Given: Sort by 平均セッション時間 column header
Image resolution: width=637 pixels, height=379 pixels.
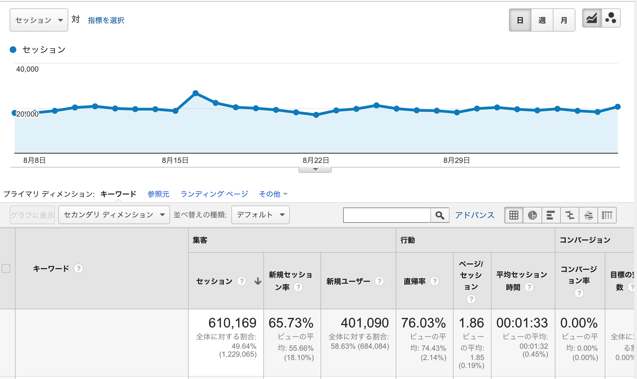Looking at the screenshot, I should pos(522,281).
